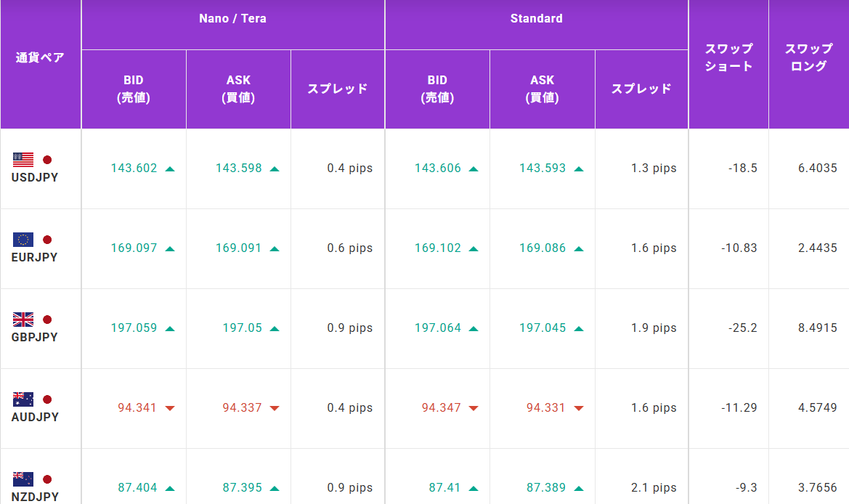Click the 6.4035 swap long value
This screenshot has width=849, height=504.
818,168
